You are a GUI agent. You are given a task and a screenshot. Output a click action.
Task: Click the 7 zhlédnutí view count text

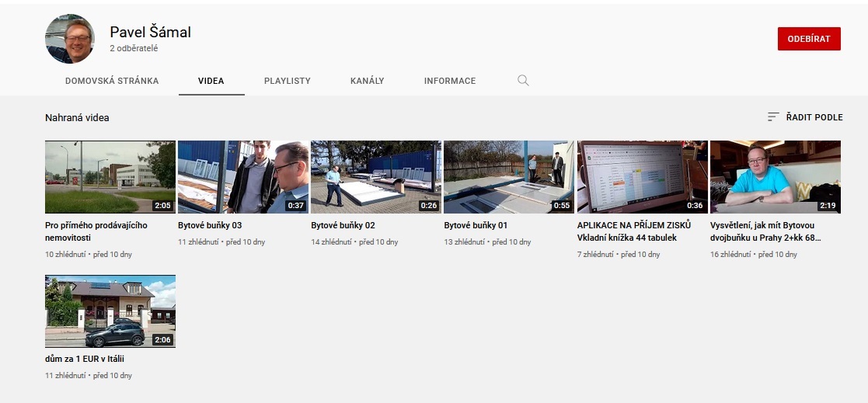click(x=595, y=255)
